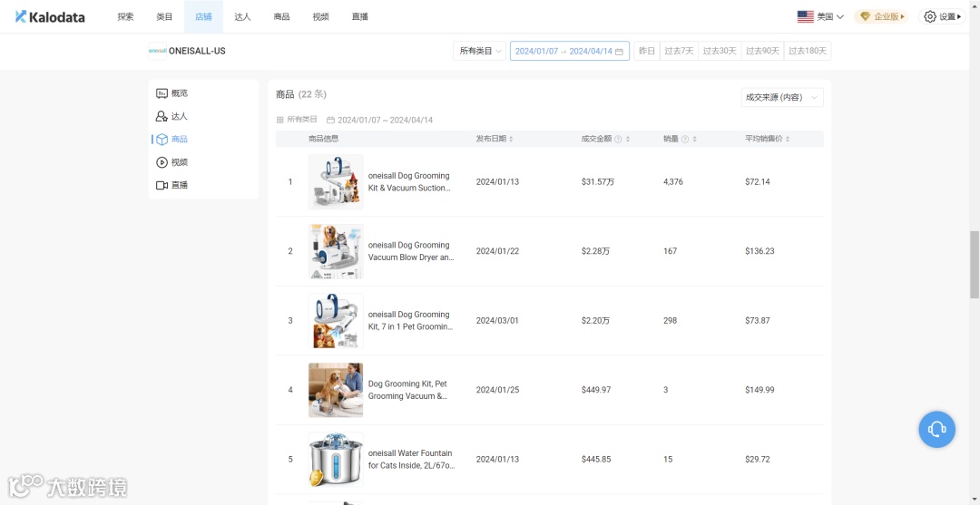Click the 所有类目 filter summary icon
Viewport: 980px width, 505px height.
(280, 120)
